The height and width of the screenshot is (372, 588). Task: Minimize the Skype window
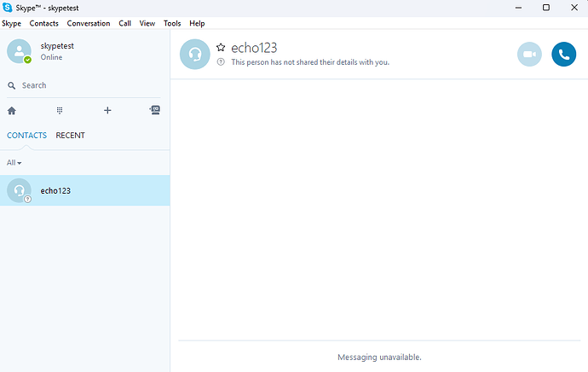(x=519, y=8)
